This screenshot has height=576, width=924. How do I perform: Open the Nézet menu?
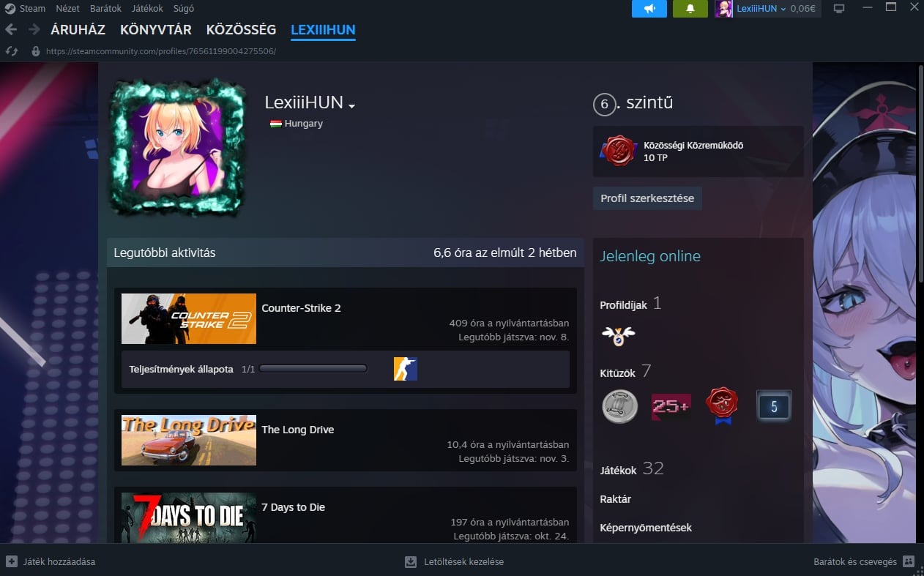pos(68,9)
